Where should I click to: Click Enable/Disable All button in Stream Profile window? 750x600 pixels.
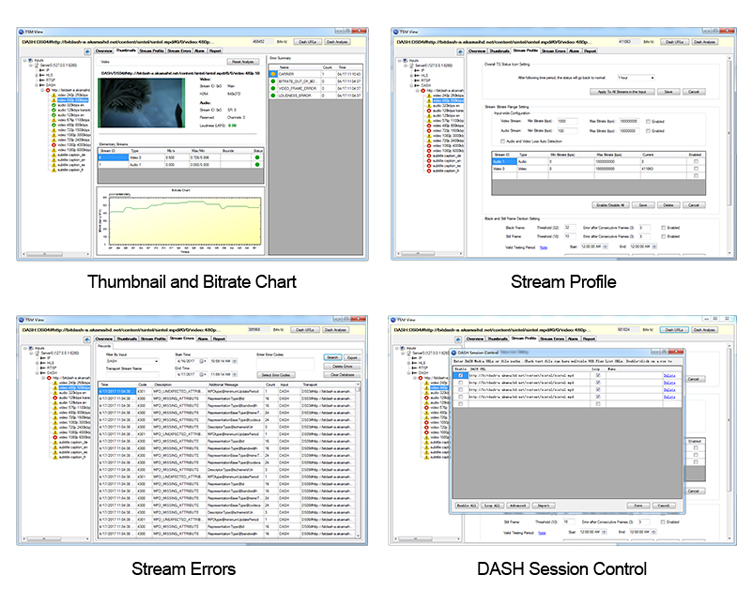pyautogui.click(x=610, y=205)
